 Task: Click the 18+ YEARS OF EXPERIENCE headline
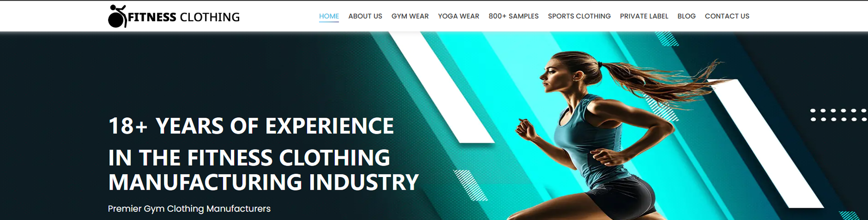coord(251,126)
